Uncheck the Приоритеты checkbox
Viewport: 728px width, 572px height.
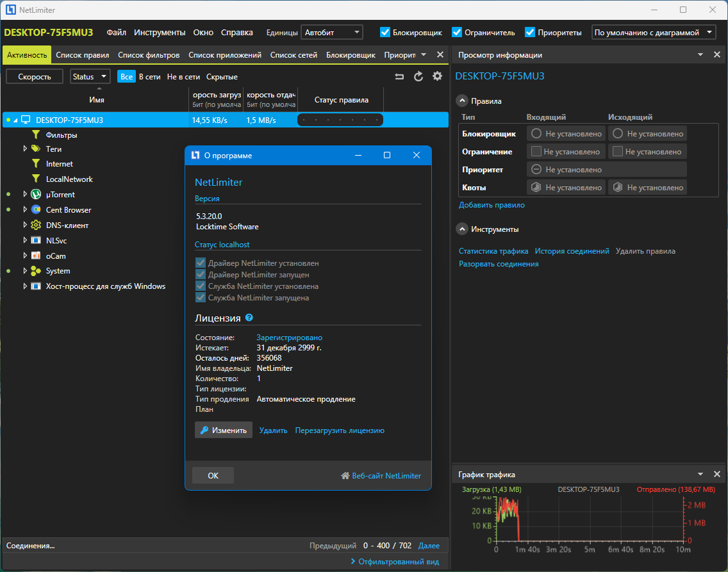point(530,32)
